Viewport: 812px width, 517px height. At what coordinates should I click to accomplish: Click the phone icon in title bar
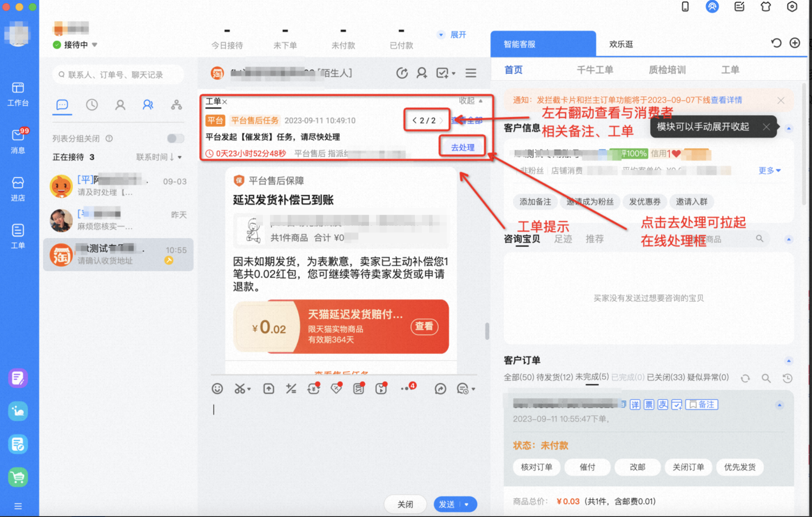tap(685, 7)
